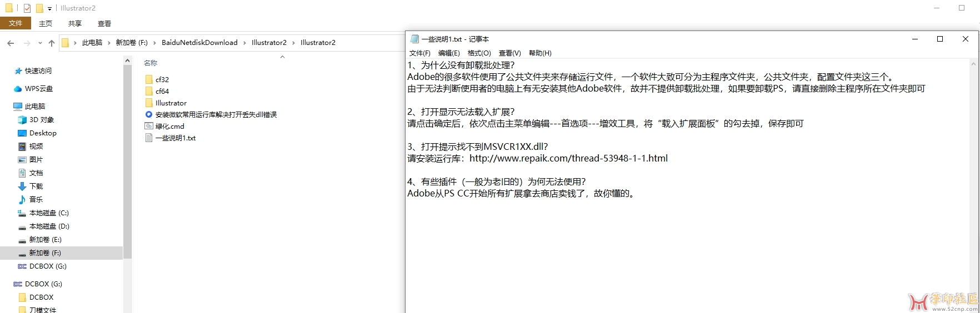Click the 本地磁盘 (C:) drive icon
The image size is (980, 313).
pyautogui.click(x=22, y=213)
